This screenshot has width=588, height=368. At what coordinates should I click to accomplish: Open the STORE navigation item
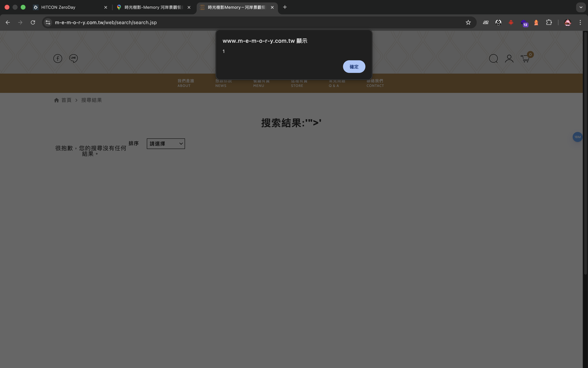coord(299,83)
